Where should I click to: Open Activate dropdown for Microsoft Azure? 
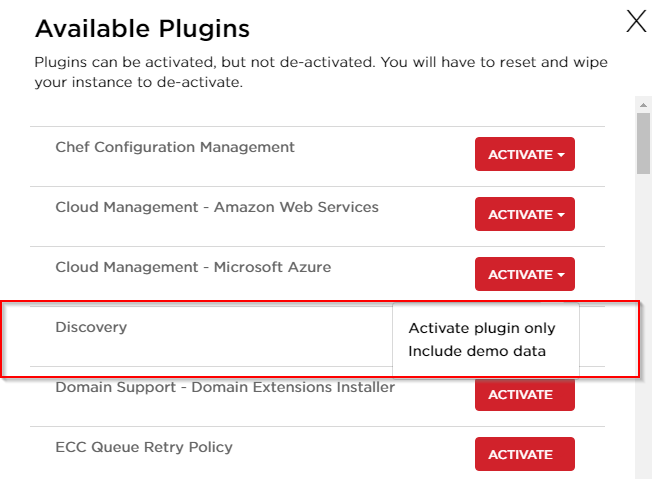(x=525, y=274)
